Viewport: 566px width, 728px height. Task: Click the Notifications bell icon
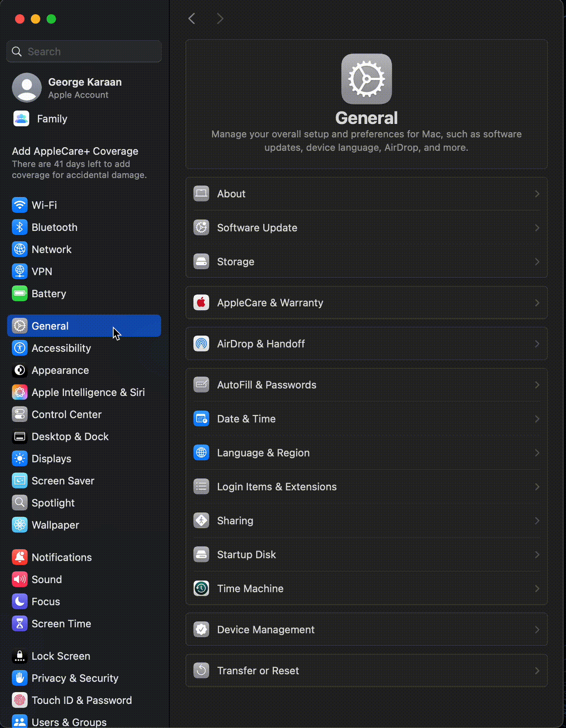19,557
